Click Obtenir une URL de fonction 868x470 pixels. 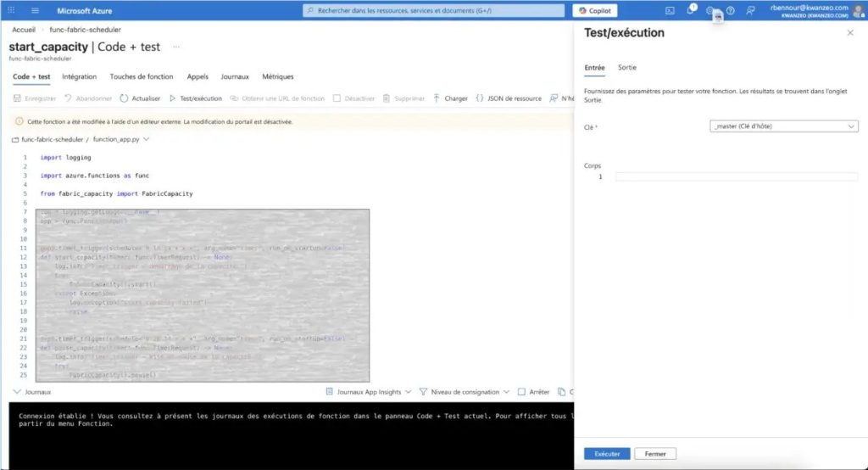coord(277,98)
